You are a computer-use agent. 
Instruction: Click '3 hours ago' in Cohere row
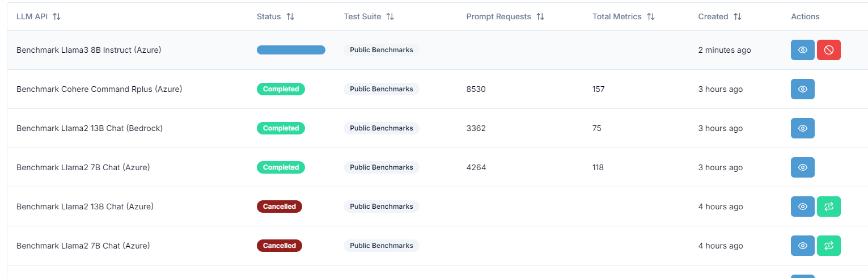click(721, 89)
